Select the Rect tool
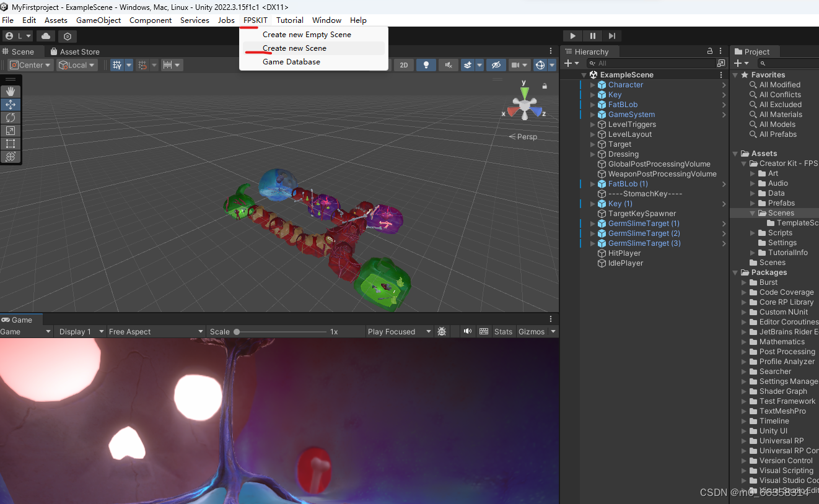 [11, 144]
